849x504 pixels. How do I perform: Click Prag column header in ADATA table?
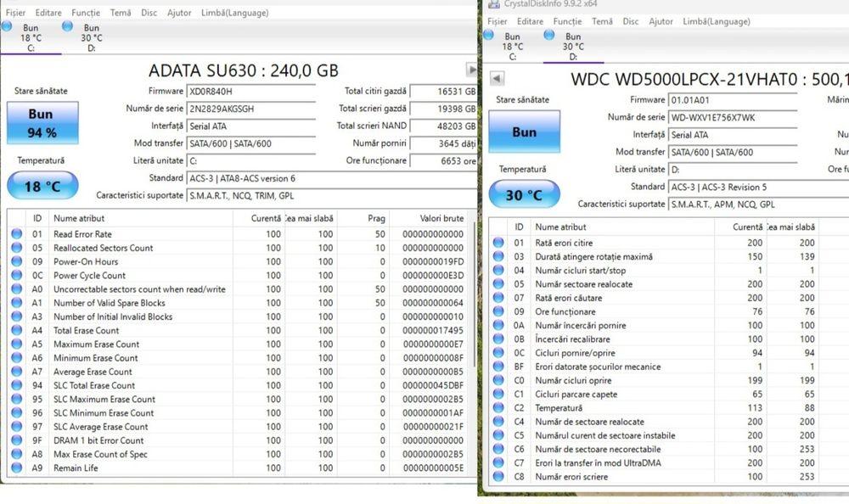pos(363,218)
